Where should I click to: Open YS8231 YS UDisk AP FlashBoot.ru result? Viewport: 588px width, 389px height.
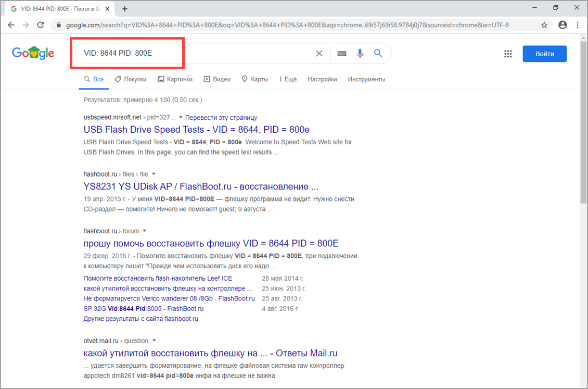tap(201, 186)
